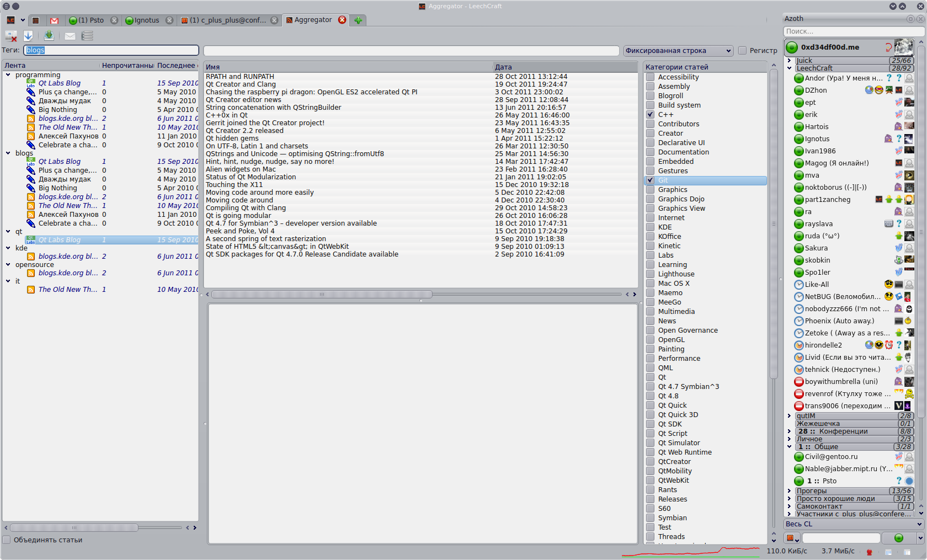
Task: Open the Gmail pinned tab icon
Action: click(x=54, y=20)
